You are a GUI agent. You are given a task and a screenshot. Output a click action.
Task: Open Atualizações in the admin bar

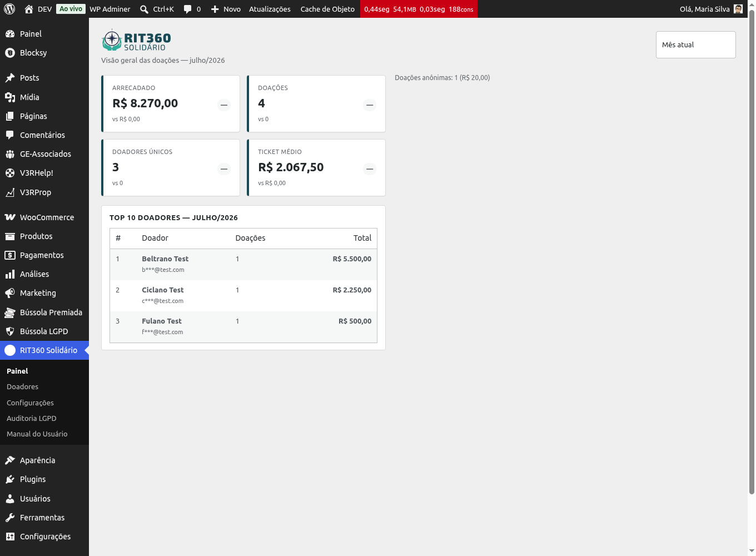[x=270, y=9]
